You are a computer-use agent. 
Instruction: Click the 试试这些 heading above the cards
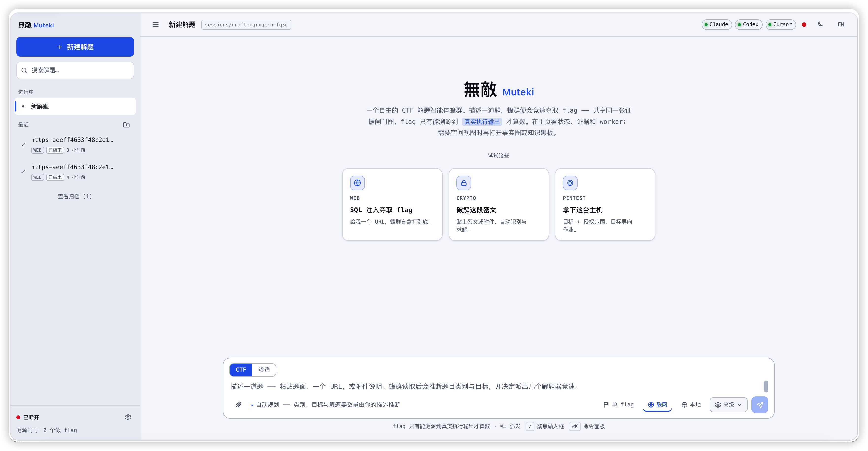[x=499, y=155]
